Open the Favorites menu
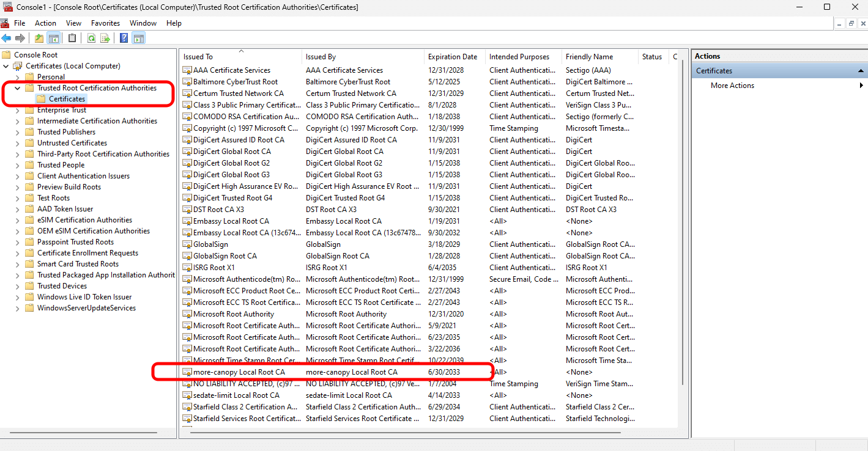This screenshot has height=451, width=868. (105, 23)
